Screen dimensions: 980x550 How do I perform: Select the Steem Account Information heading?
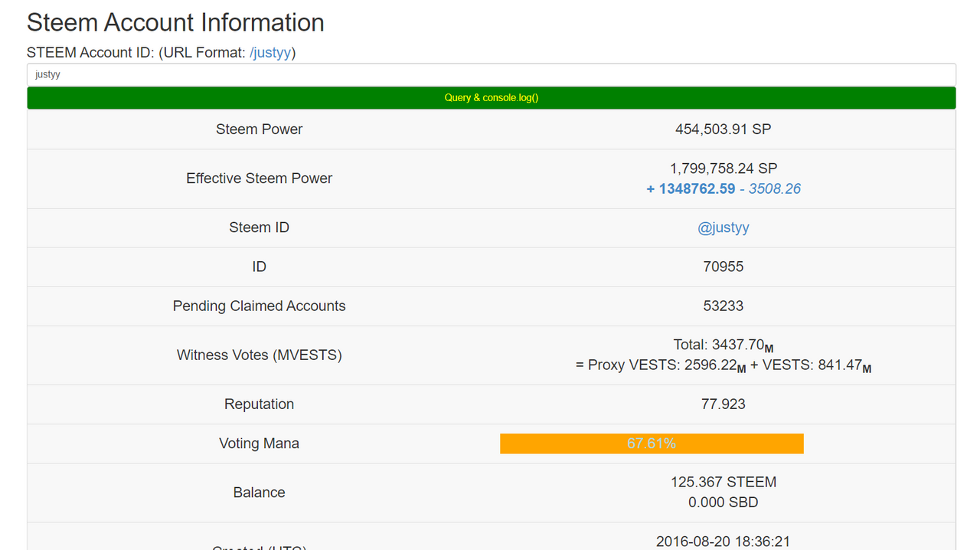[175, 22]
